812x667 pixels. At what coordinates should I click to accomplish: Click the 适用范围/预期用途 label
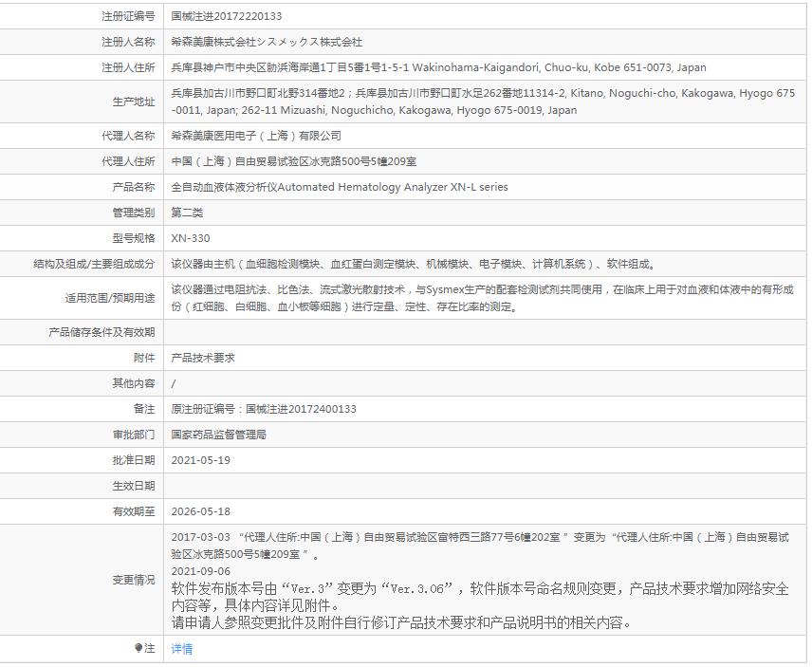coord(110,298)
